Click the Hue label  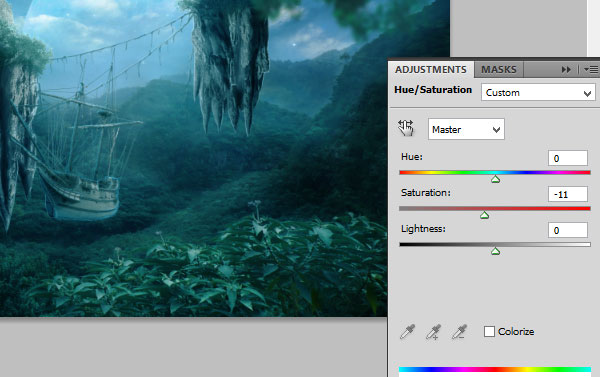click(x=412, y=157)
